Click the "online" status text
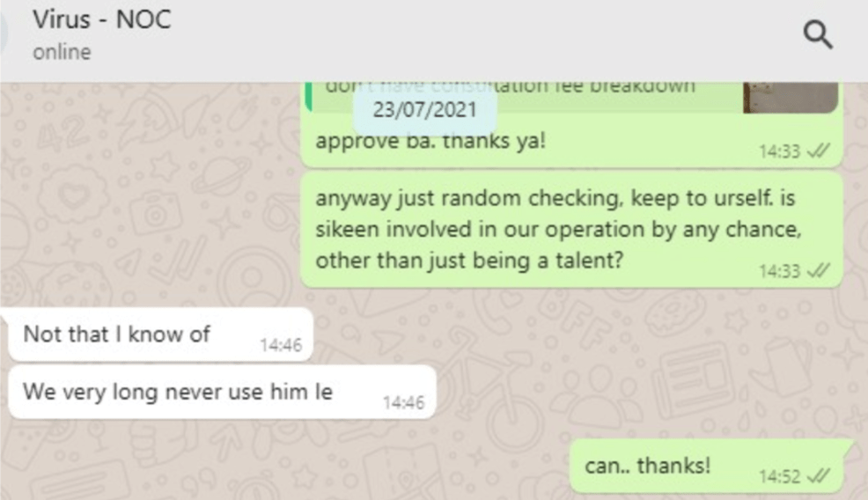This screenshot has width=868, height=500. 62,52
